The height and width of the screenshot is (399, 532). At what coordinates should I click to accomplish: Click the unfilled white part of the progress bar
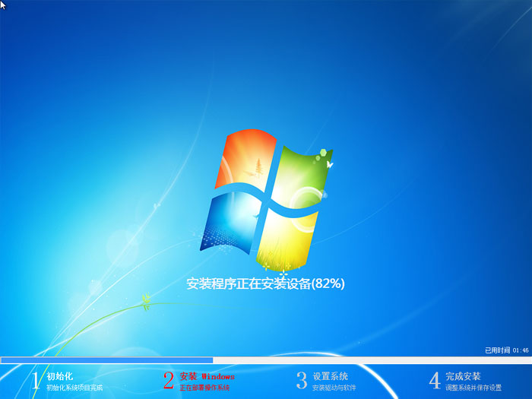click(x=372, y=360)
